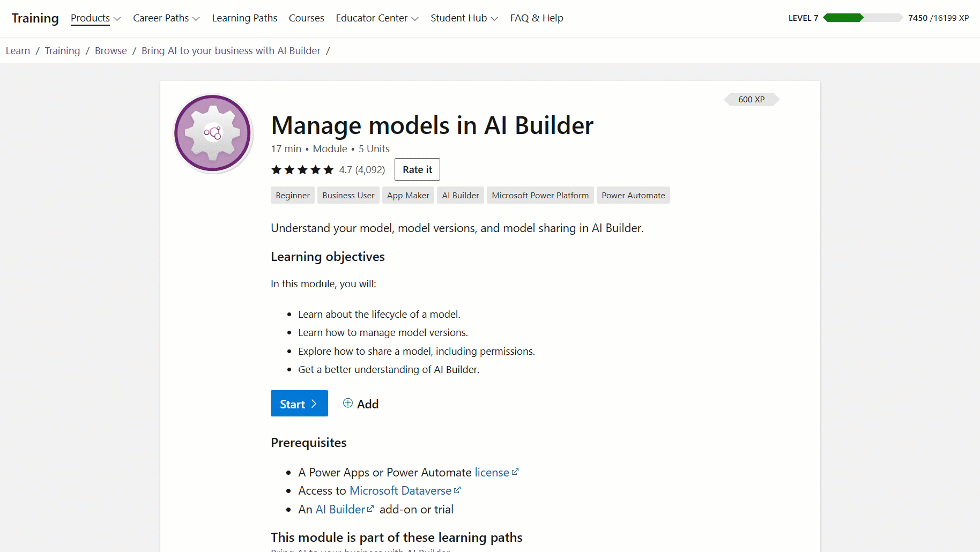This screenshot has height=552, width=980.
Task: Open the Learning Paths page
Action: click(x=244, y=18)
